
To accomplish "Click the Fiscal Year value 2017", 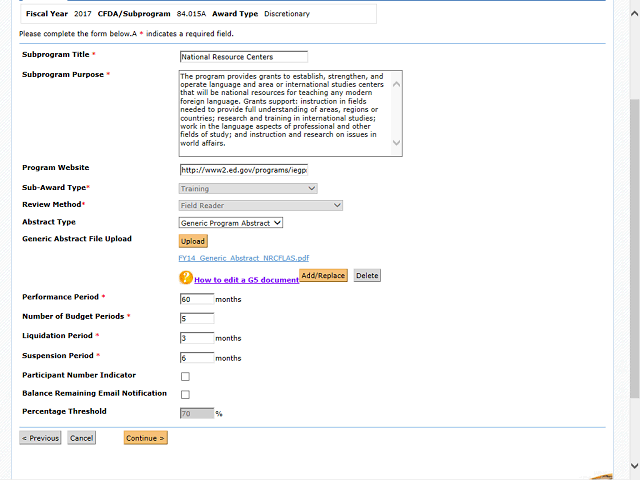I will point(83,14).
